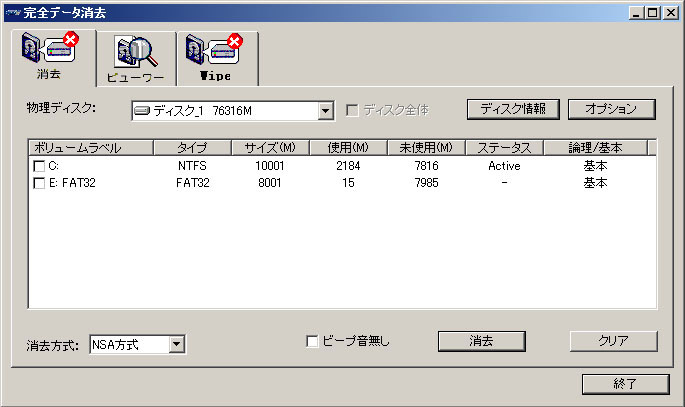Open the Wipe tab
Viewport: 685px width, 407px height.
217,59
